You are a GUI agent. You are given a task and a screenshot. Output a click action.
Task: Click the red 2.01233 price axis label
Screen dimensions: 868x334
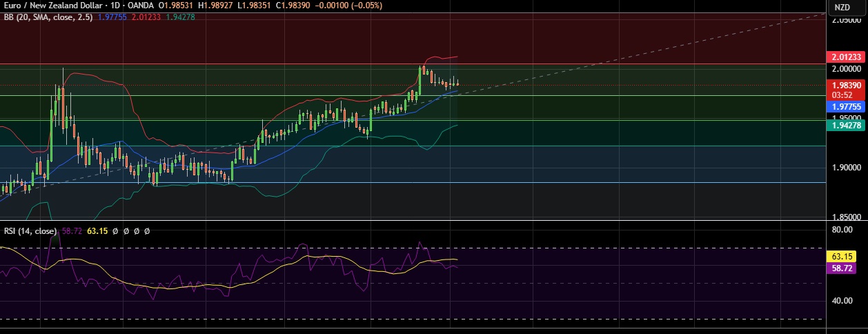845,57
